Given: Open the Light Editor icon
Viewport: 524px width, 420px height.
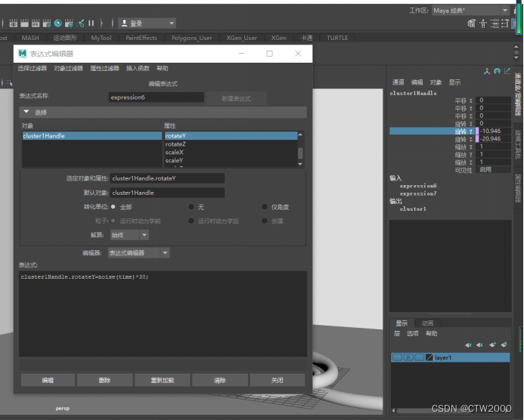Looking at the screenshot, I should (x=80, y=23).
